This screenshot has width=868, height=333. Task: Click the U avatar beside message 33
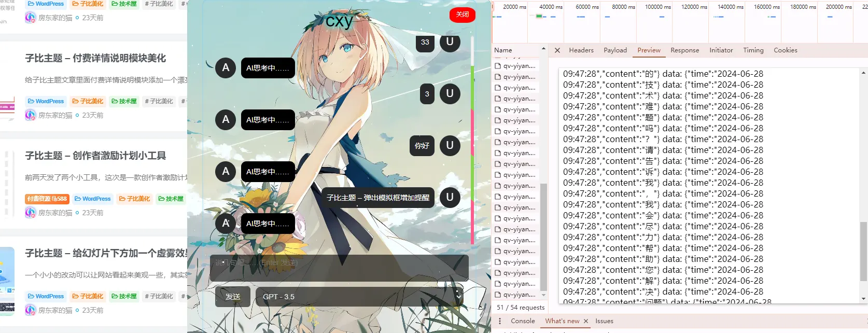450,42
